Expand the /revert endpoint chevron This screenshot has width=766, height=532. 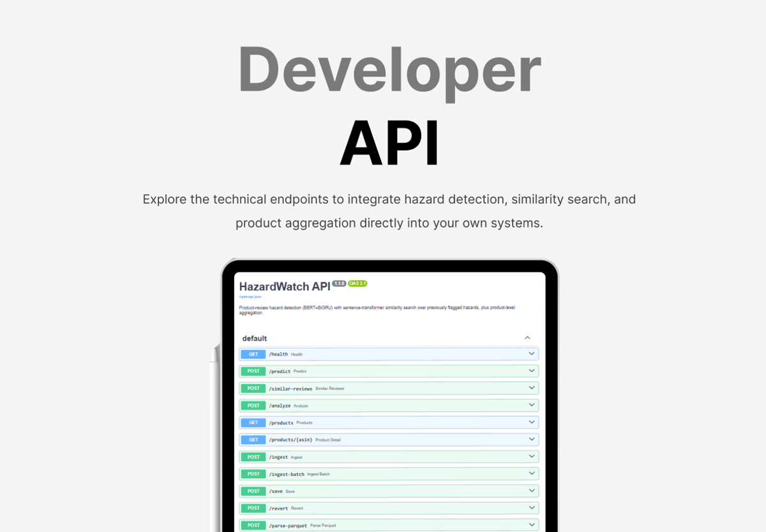pyautogui.click(x=531, y=508)
